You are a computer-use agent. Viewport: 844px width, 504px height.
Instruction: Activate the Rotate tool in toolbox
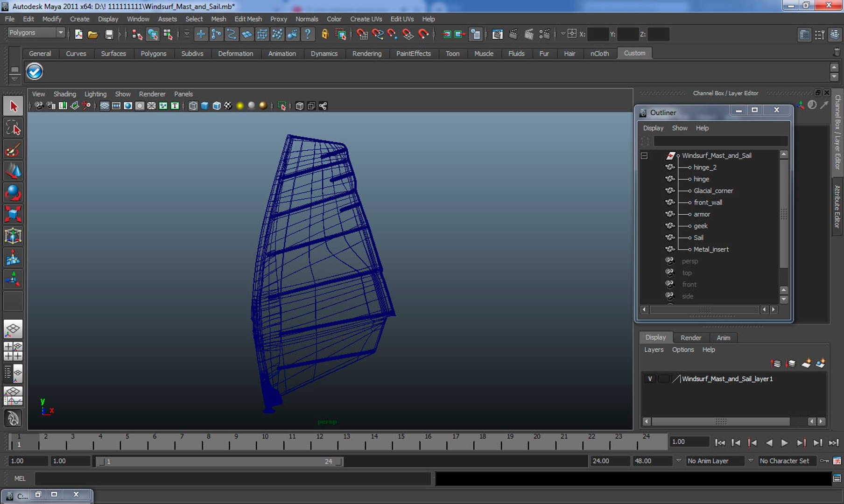pos(13,193)
